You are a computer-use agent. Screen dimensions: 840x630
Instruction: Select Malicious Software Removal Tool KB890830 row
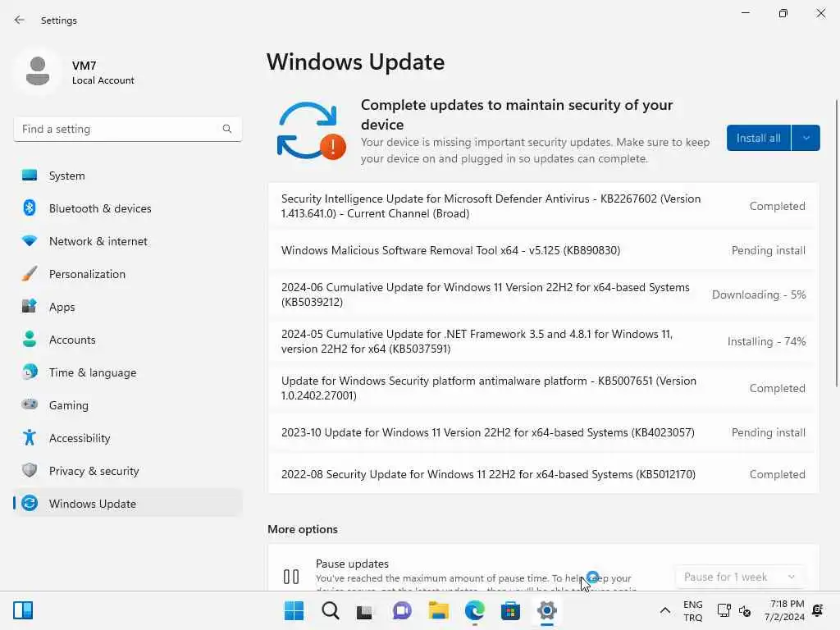click(543, 250)
